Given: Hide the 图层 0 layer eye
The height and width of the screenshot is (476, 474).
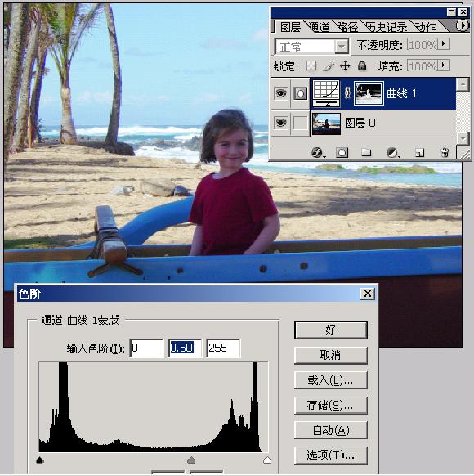Looking at the screenshot, I should [280, 123].
